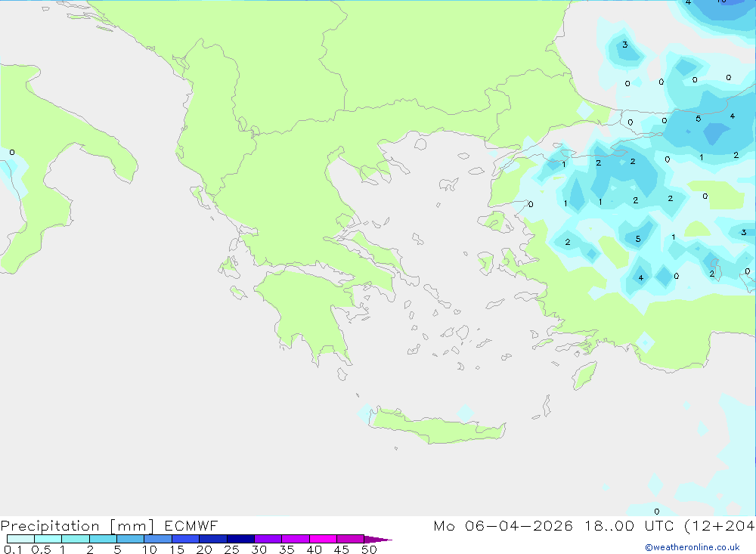This screenshot has width=756, height=554.
Task: Choose the 2–5 mm legend color box
Action: pyautogui.click(x=103, y=539)
